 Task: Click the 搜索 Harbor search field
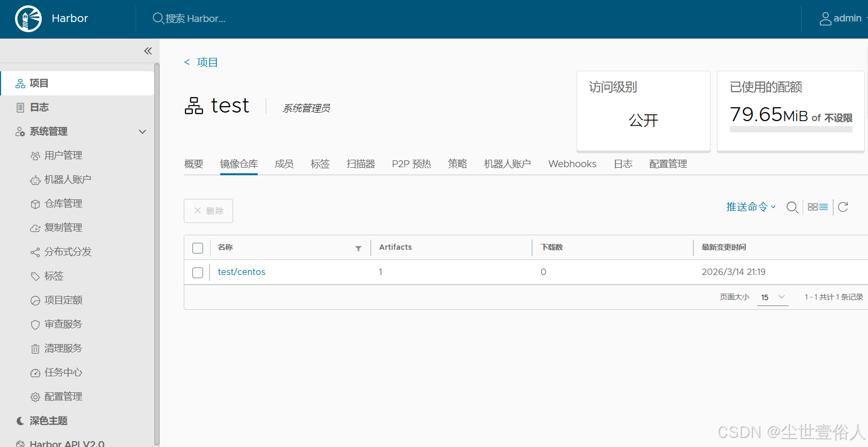pyautogui.click(x=195, y=19)
